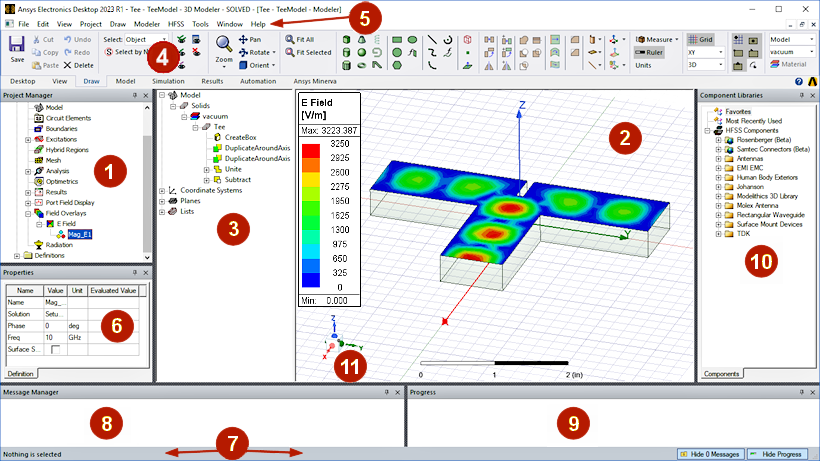Select the Draw line tool
The image size is (820, 461).
pyautogui.click(x=432, y=40)
